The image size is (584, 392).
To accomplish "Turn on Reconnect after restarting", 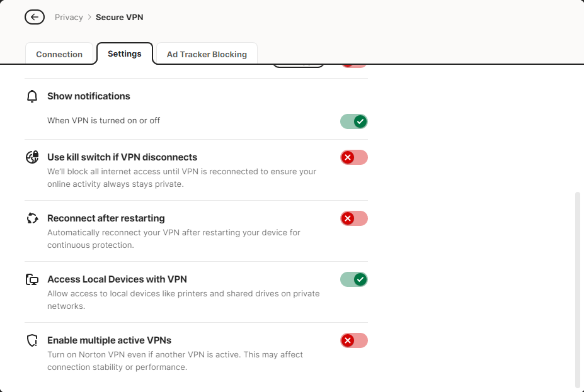I will [353, 218].
